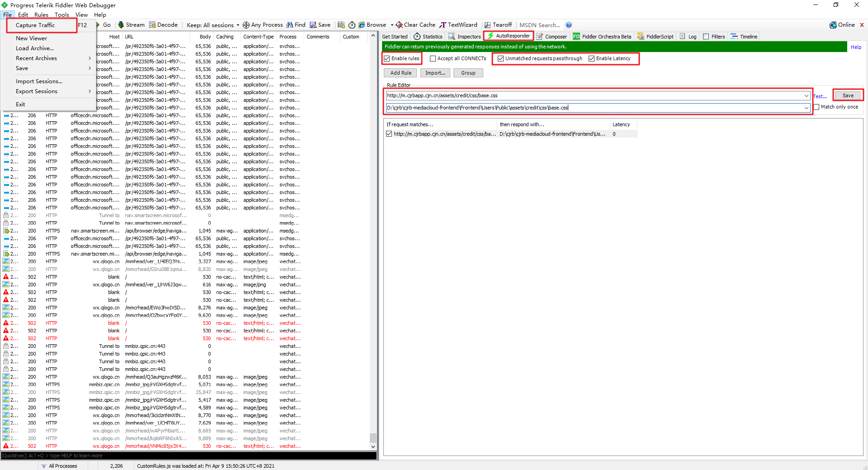Open the Timeline tab
Viewport: 868px width, 470px height.
(x=744, y=37)
